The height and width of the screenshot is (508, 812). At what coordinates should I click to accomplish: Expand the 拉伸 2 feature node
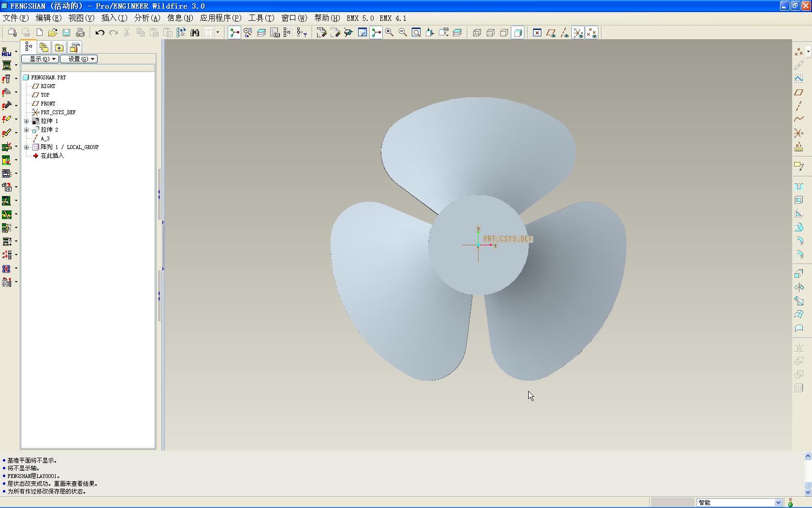click(x=27, y=130)
